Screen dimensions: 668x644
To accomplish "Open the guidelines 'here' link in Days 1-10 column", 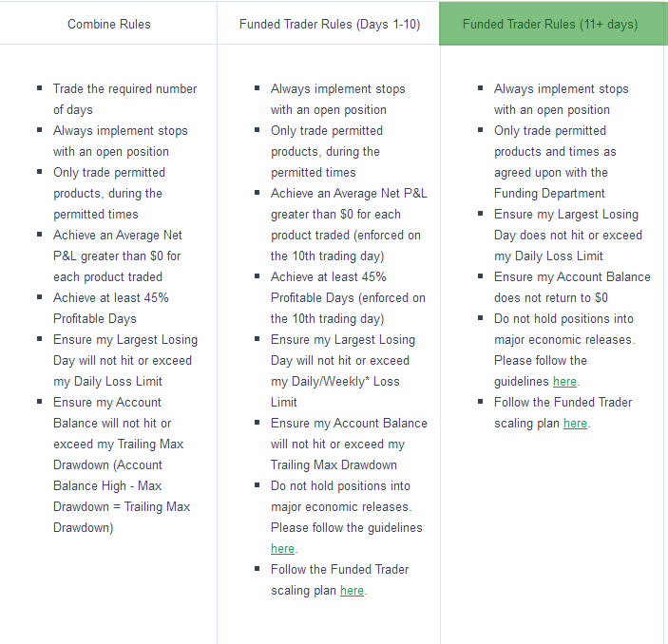I will click(282, 549).
